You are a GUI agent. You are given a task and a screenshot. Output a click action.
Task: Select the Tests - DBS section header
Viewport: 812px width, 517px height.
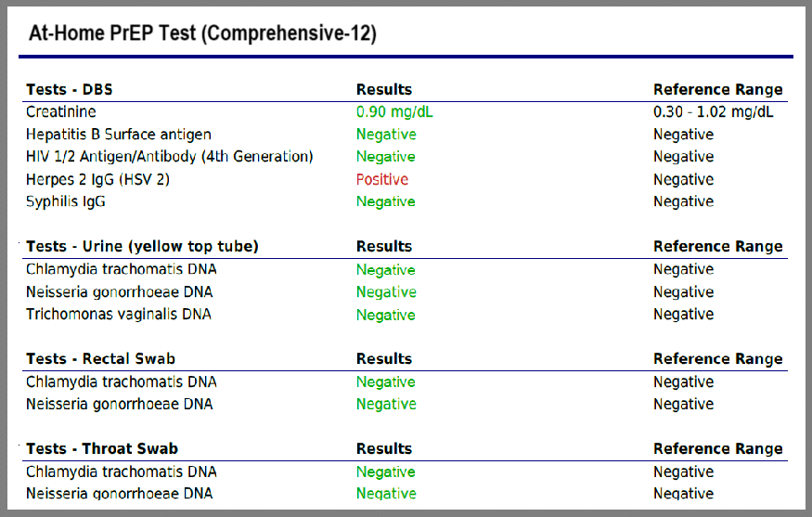[70, 90]
